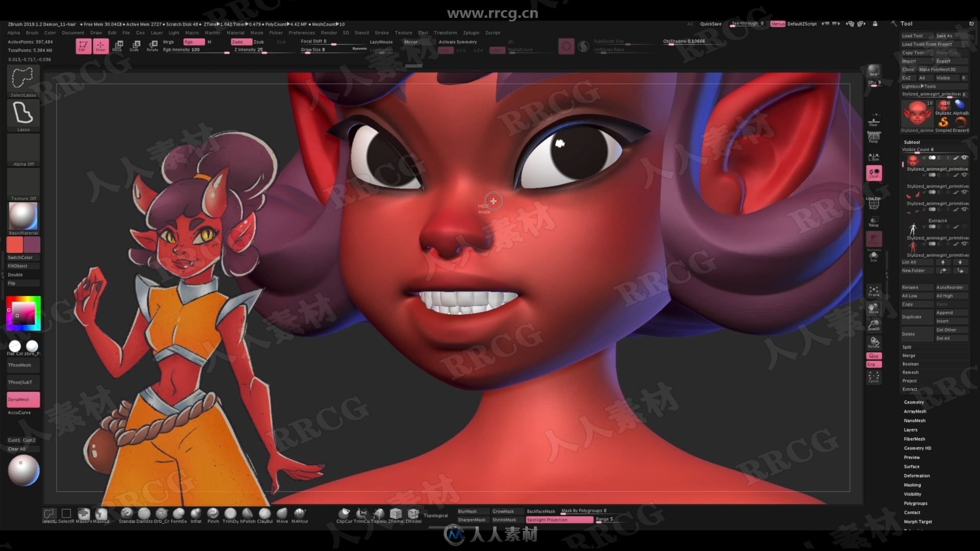Screen dimensions: 980x551
Task: Select the Inflat brush
Action: pyautogui.click(x=196, y=515)
